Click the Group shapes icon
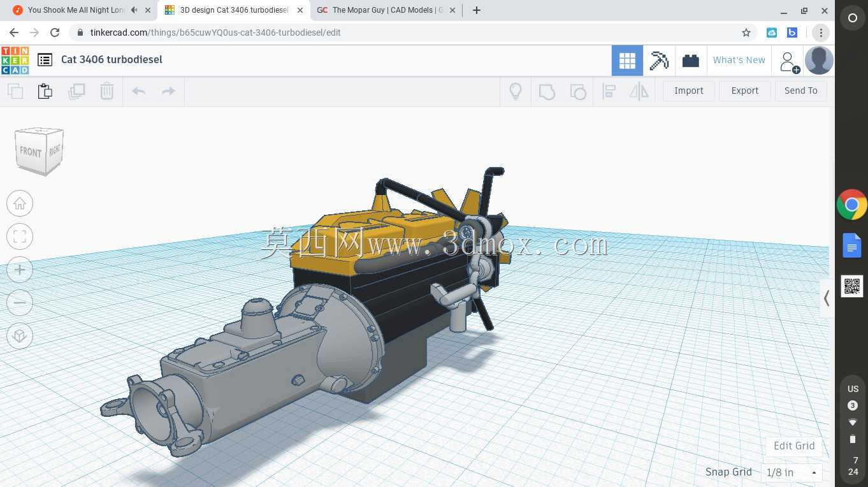This screenshot has width=868, height=487. coord(547,91)
